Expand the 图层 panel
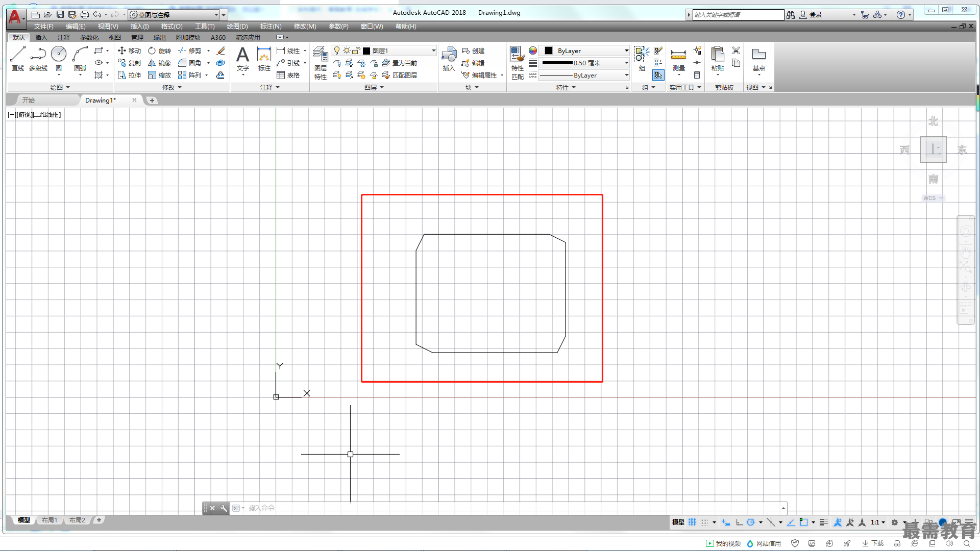 (x=374, y=87)
